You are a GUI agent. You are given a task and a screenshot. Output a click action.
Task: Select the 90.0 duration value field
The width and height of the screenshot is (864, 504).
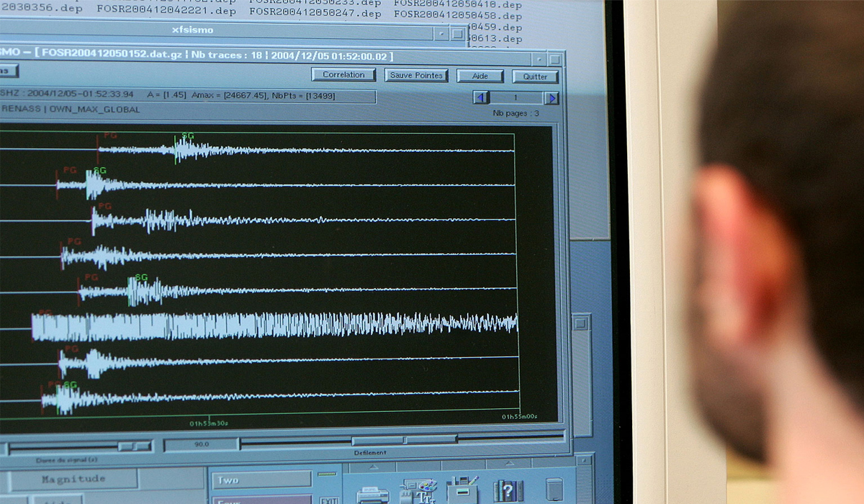[x=201, y=445]
